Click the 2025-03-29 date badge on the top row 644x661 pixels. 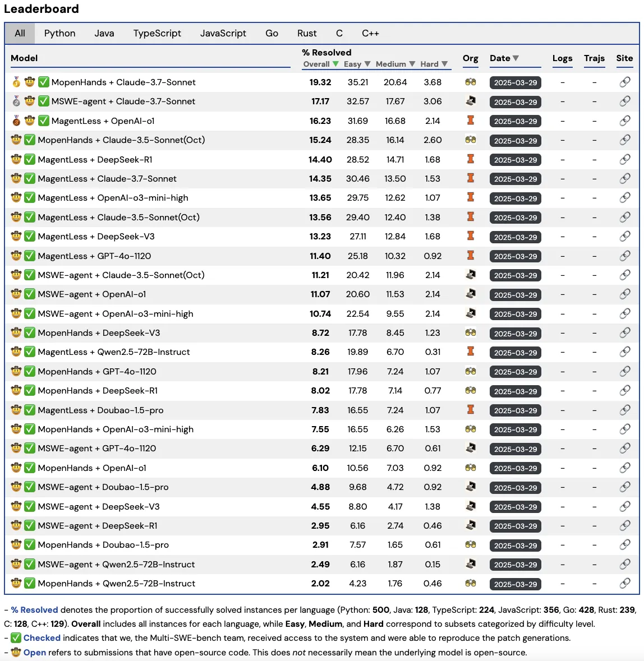point(515,82)
